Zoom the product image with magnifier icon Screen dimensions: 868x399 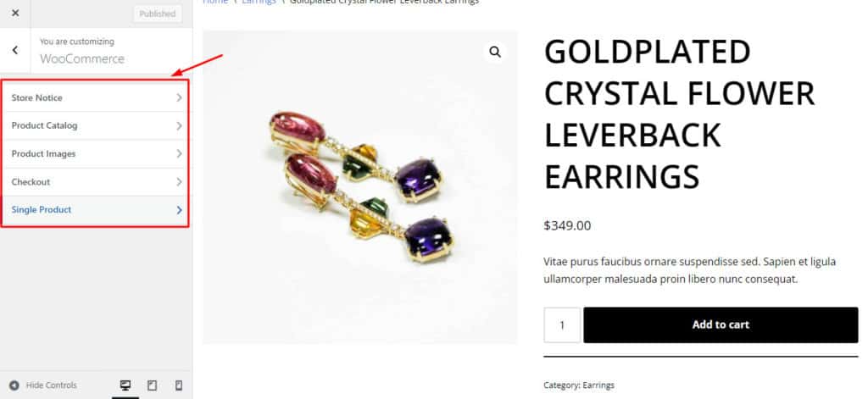[495, 53]
